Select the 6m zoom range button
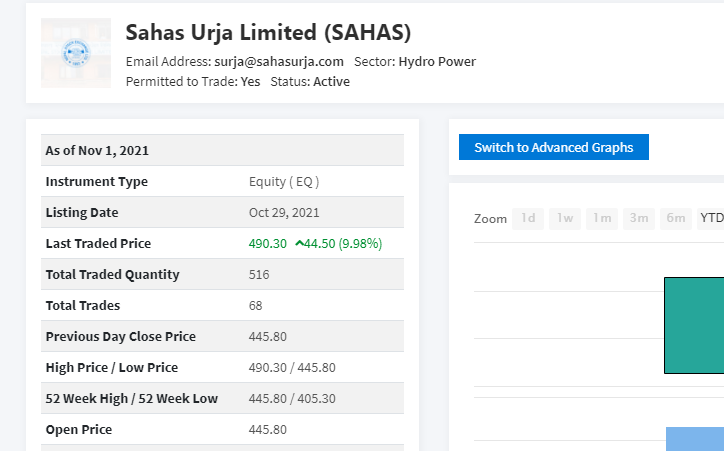Image resolution: width=724 pixels, height=451 pixels. [676, 218]
